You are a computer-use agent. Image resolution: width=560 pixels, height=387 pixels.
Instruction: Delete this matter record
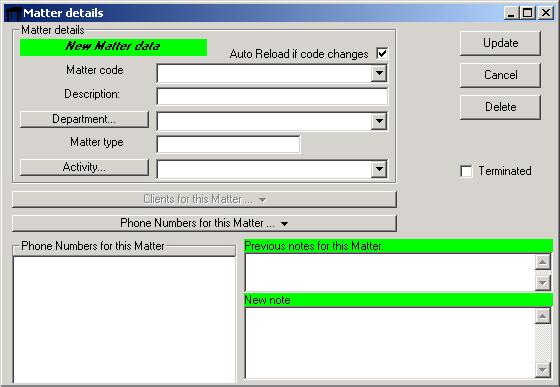point(500,107)
